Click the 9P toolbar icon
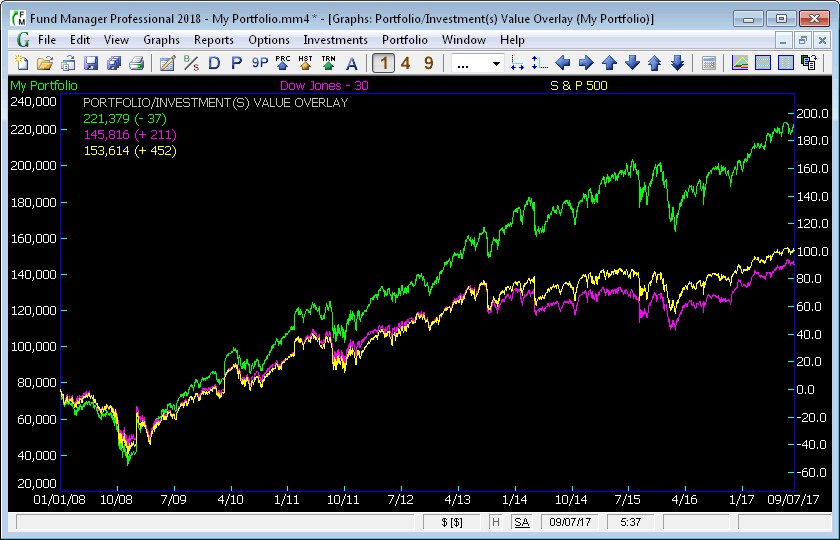Screen dimensions: 840x540 [260, 63]
